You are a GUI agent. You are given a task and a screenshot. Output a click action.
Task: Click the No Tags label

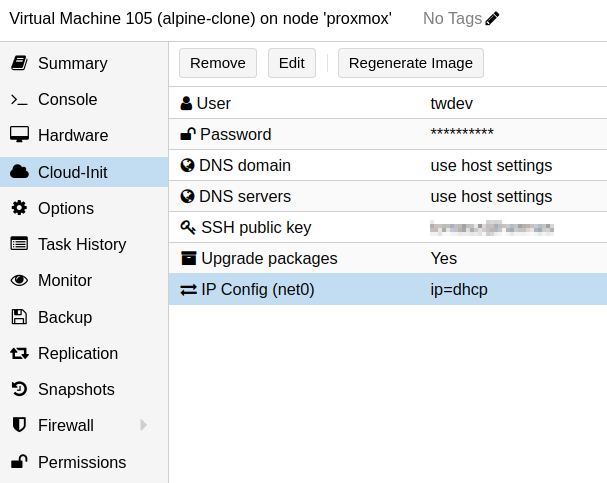click(x=452, y=19)
